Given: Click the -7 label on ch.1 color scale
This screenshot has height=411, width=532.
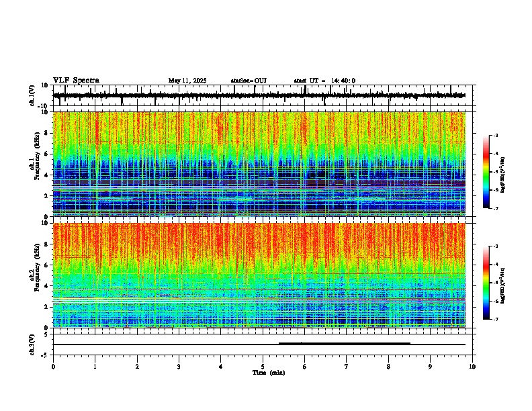Looking at the screenshot, I should 495,208.
